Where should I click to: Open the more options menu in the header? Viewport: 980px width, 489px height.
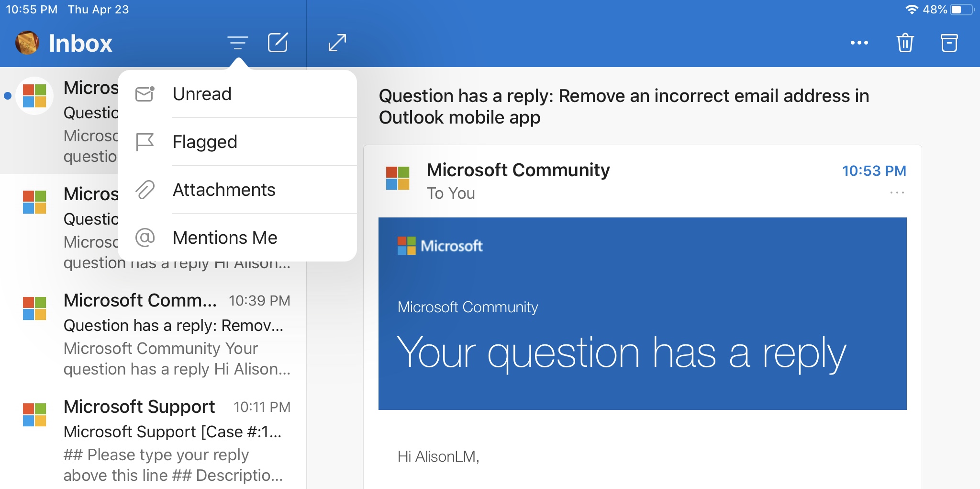[x=859, y=43]
